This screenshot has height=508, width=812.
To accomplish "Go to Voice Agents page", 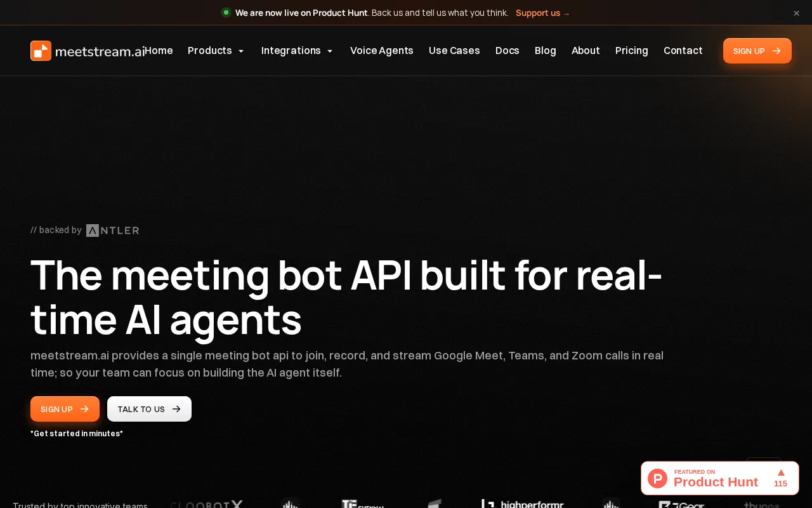I will tap(382, 51).
